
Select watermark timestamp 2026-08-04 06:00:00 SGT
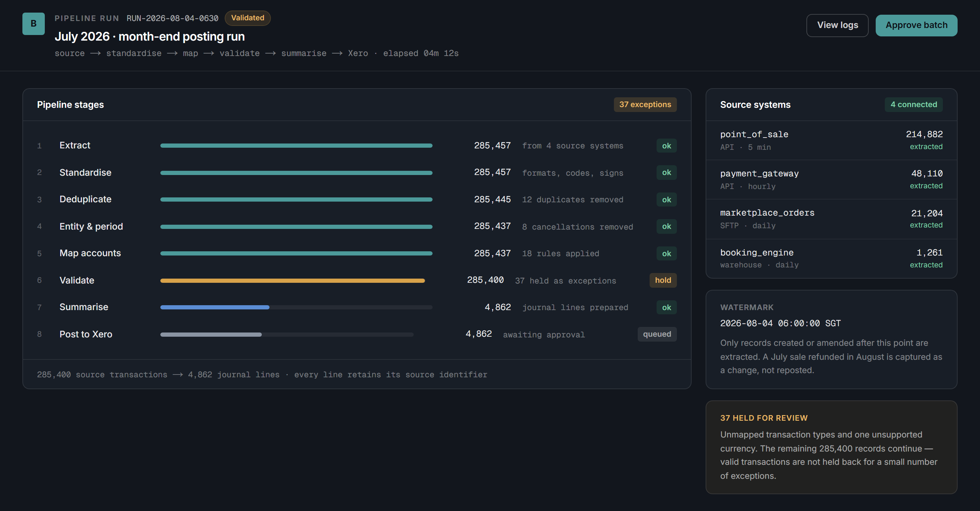click(780, 323)
